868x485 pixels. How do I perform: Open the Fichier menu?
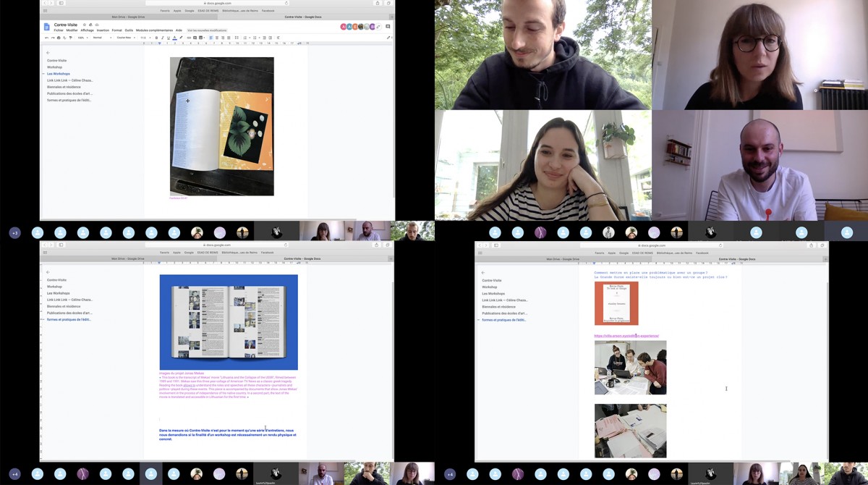pyautogui.click(x=59, y=30)
